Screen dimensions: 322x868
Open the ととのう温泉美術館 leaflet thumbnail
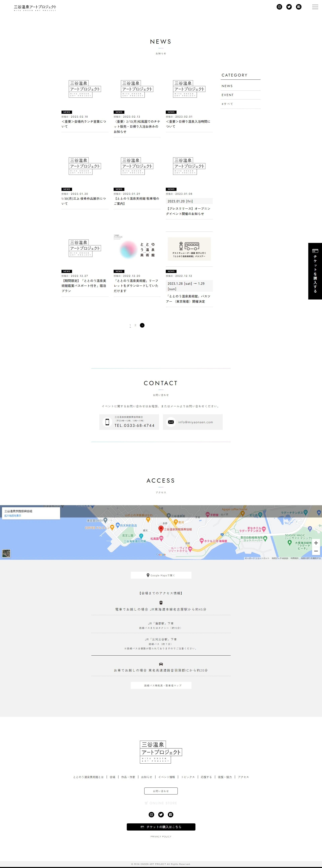pos(137,249)
